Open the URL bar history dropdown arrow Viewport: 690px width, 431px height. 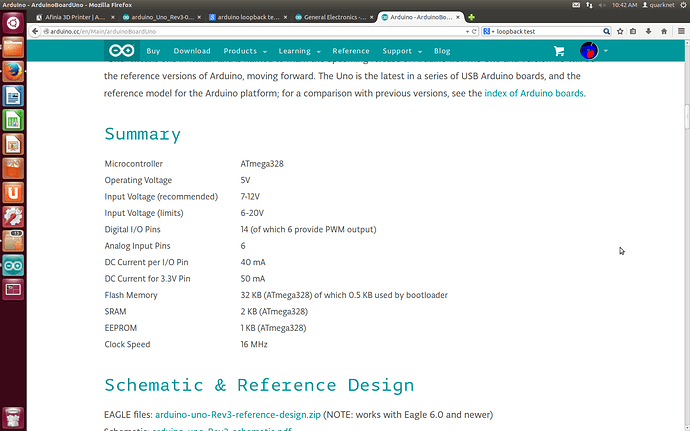[x=467, y=31]
